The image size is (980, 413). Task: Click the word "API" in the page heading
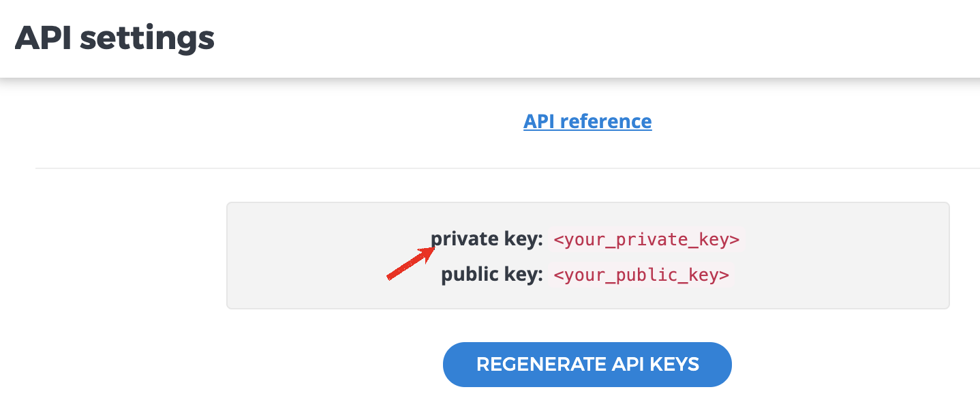(44, 38)
